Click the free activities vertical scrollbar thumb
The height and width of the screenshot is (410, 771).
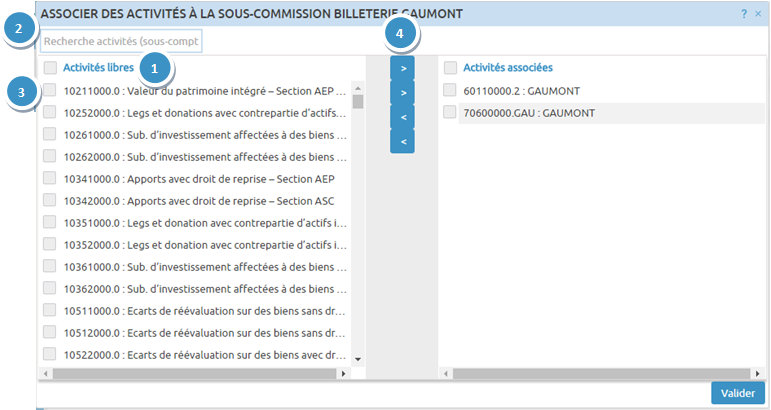tap(358, 102)
